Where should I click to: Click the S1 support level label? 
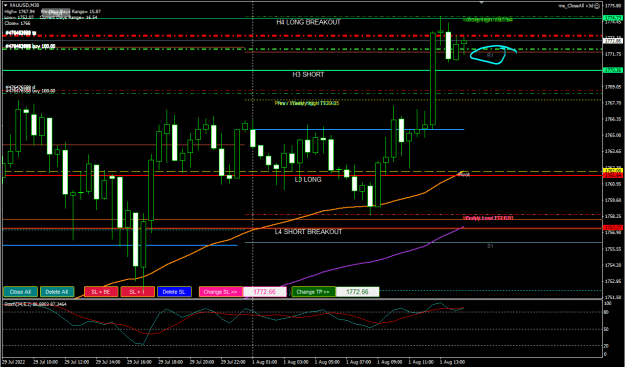490,246
